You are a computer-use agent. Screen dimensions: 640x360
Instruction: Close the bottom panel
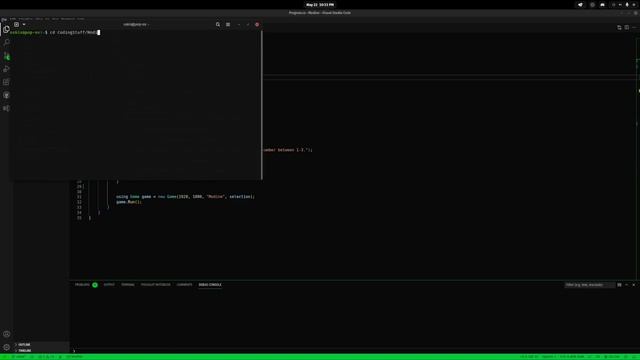pyautogui.click(x=633, y=285)
